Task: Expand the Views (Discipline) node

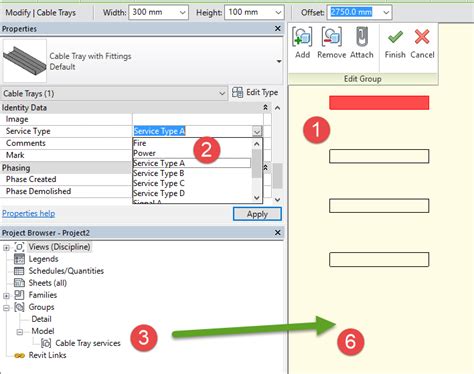Action: [6, 248]
